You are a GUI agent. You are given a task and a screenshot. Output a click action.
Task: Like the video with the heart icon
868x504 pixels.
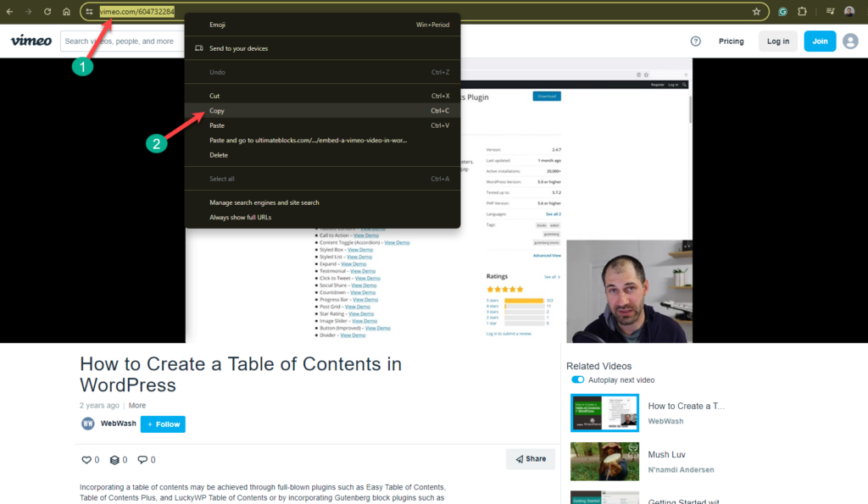[86, 460]
